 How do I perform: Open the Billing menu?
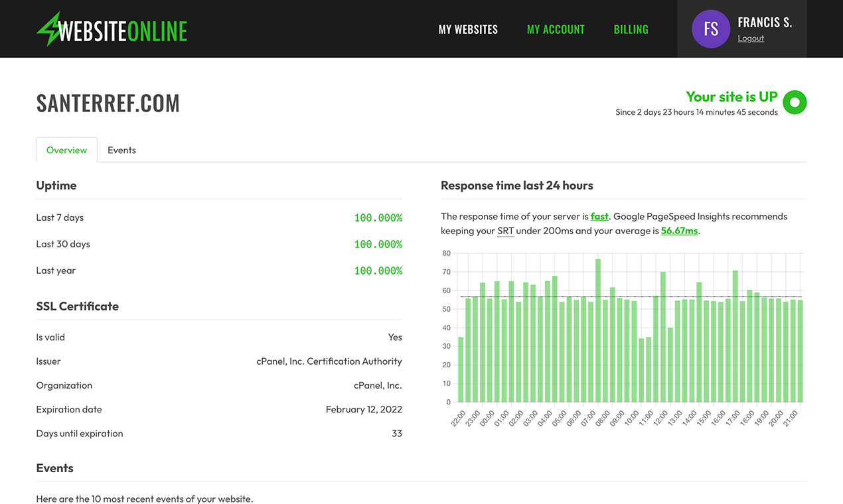coord(631,29)
